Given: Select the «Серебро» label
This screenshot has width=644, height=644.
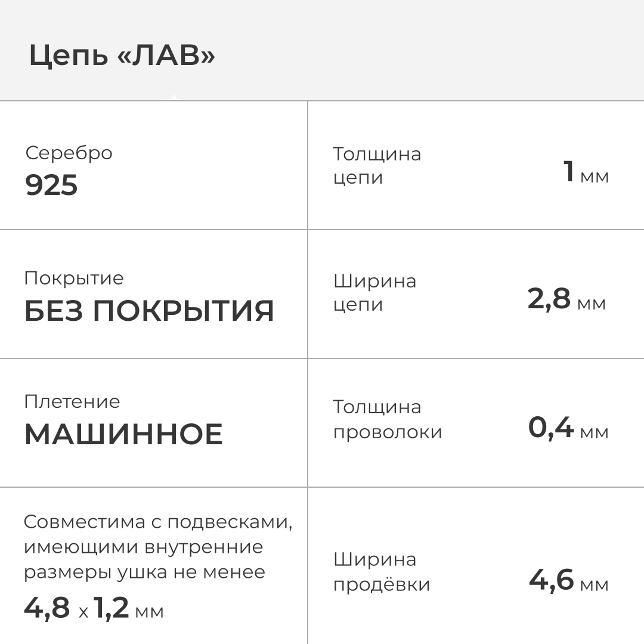Looking at the screenshot, I should point(69,153).
